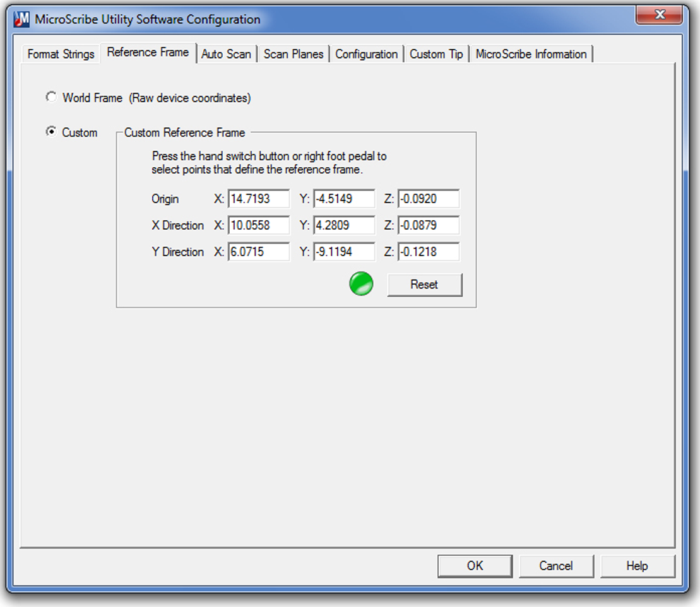Close the Configuration dialog window

pos(659,15)
